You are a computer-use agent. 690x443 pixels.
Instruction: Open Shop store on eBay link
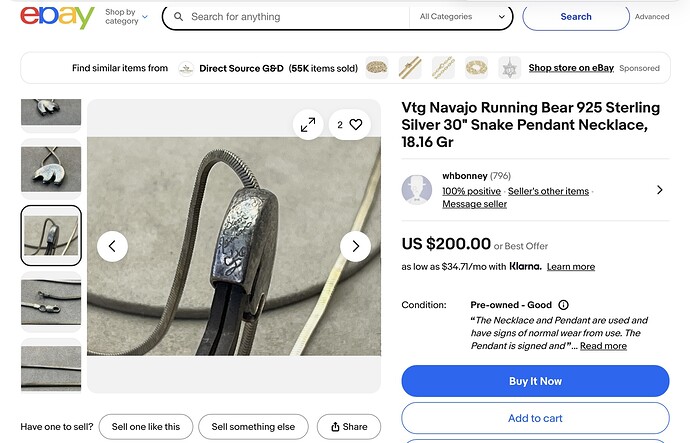point(571,68)
